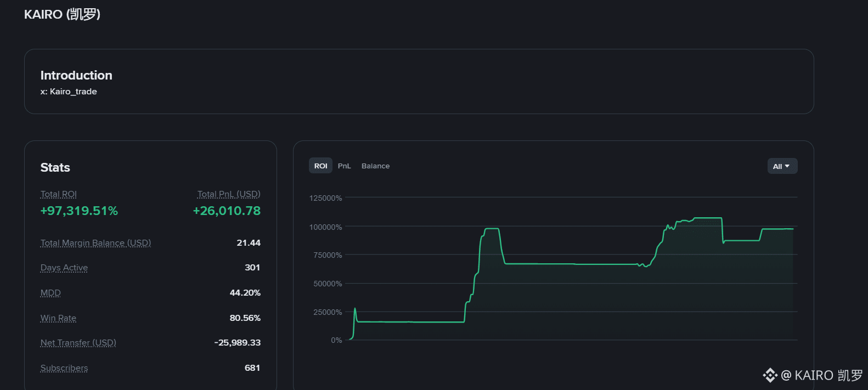Click the Total ROI label
Screen dimensions: 868x390
58,194
